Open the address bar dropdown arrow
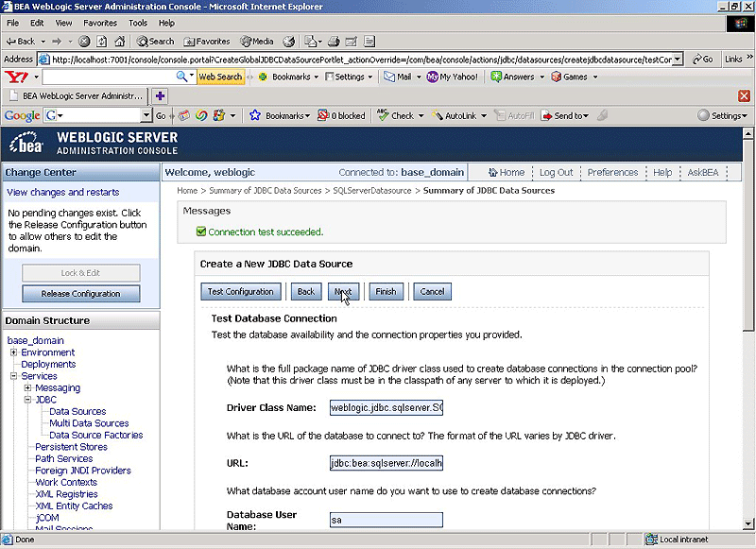756x549 pixels. pos(678,60)
